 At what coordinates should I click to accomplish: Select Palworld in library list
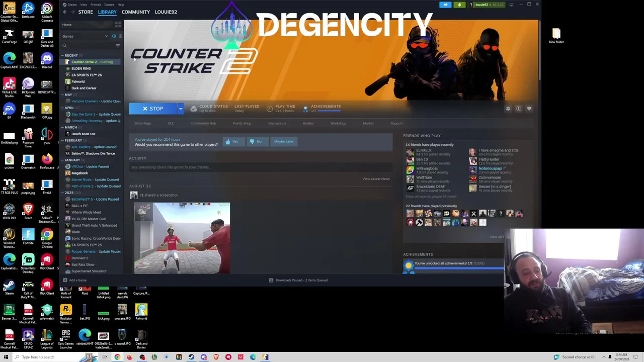tap(78, 81)
